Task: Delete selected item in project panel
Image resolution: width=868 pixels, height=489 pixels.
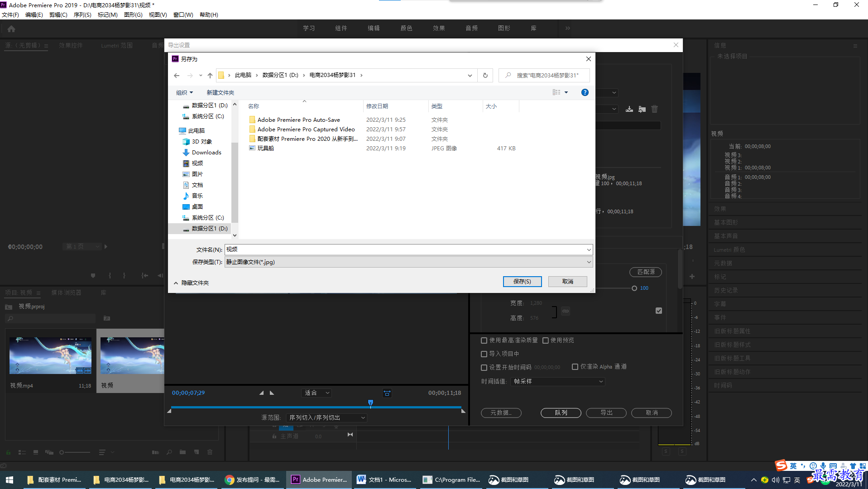Action: pos(210,452)
